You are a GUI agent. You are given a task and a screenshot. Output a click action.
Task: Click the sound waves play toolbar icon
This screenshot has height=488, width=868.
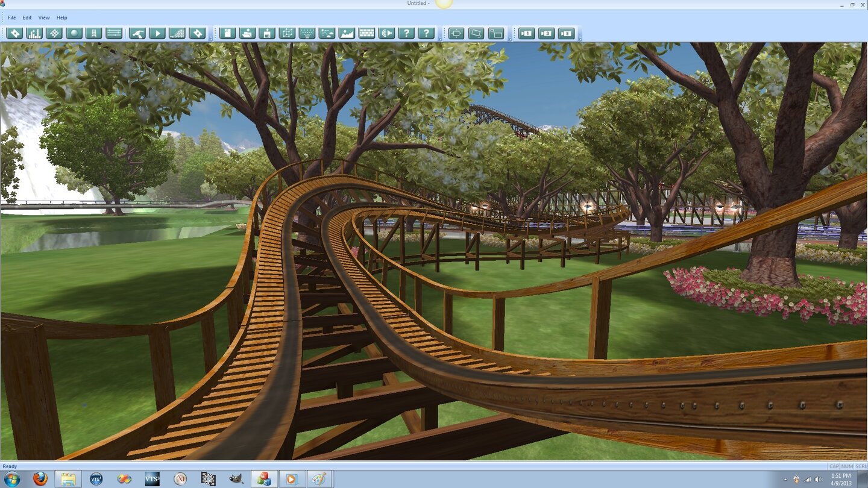tap(386, 33)
